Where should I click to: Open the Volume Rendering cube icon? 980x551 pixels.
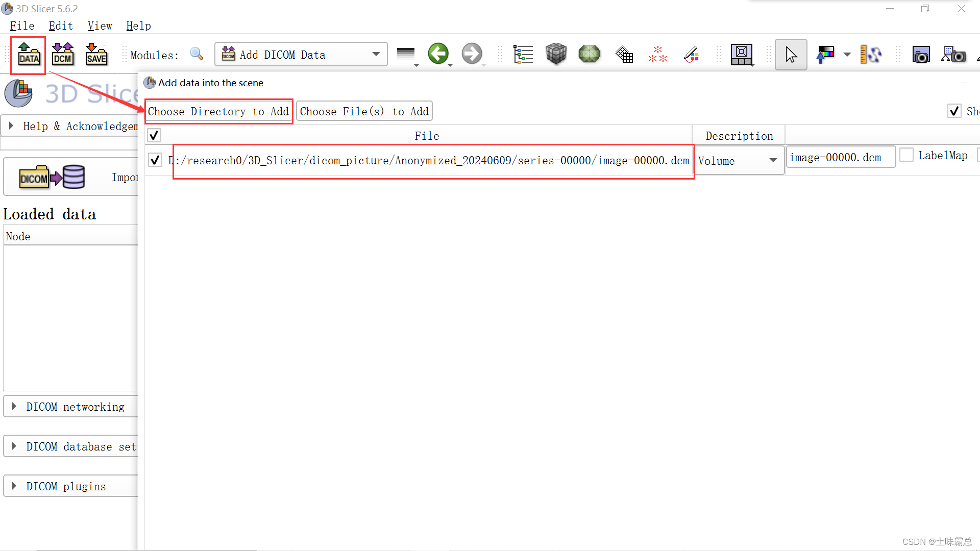pos(556,54)
